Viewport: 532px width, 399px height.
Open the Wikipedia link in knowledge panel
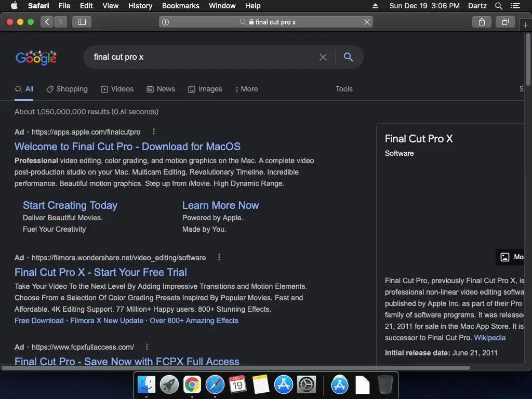point(489,338)
